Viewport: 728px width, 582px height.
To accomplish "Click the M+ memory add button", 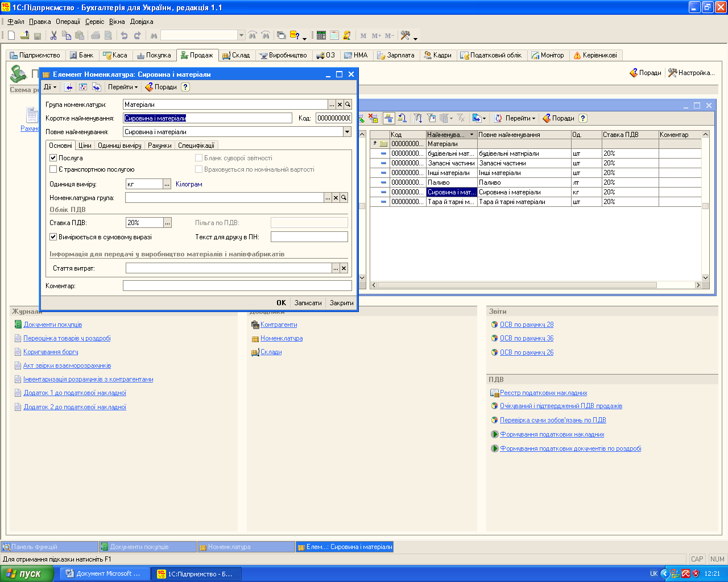I will [x=377, y=36].
